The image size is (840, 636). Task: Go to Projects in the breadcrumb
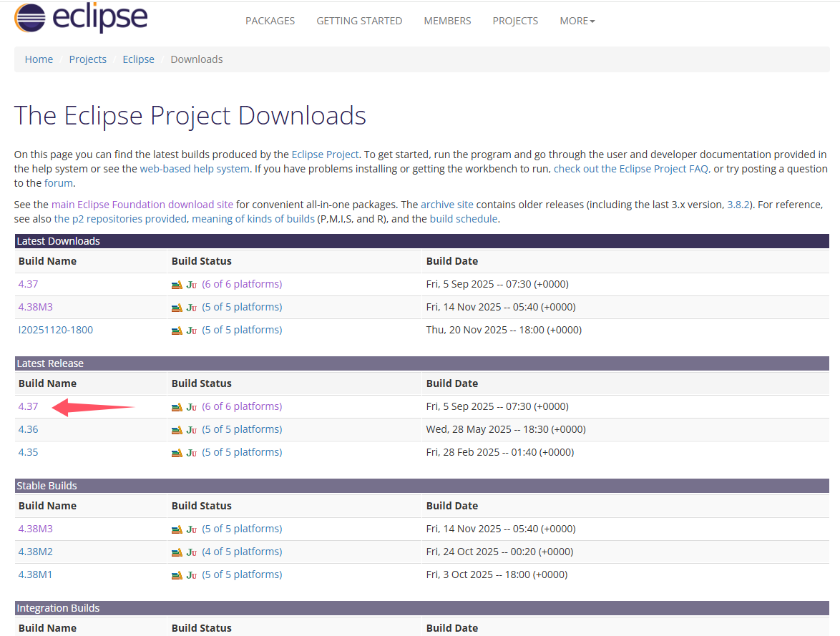tap(88, 59)
